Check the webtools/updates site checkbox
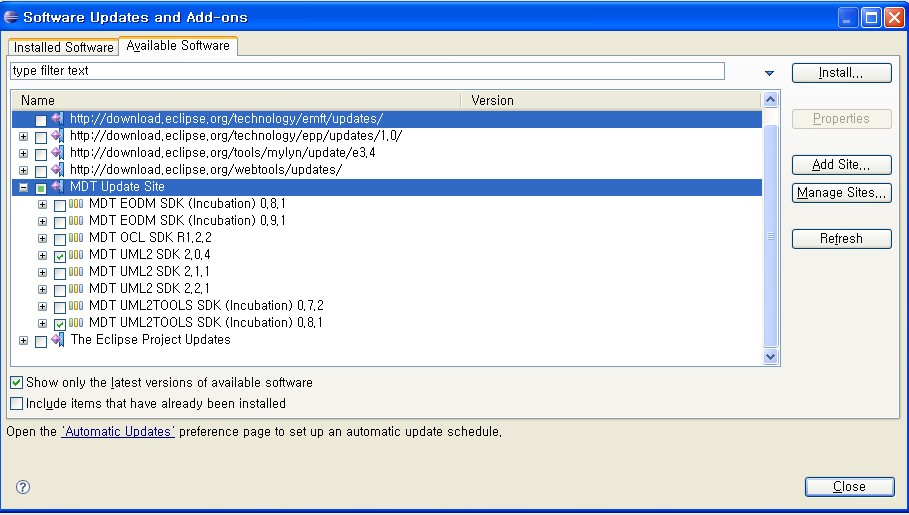This screenshot has width=909, height=515. click(x=41, y=172)
